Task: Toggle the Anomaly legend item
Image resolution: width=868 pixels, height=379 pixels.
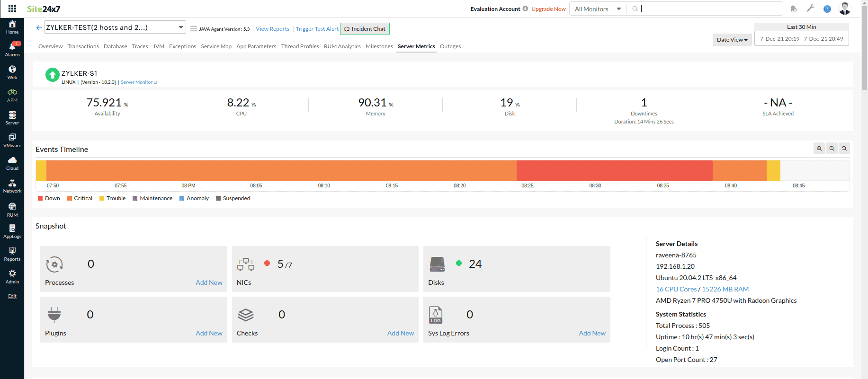Action: pyautogui.click(x=194, y=198)
